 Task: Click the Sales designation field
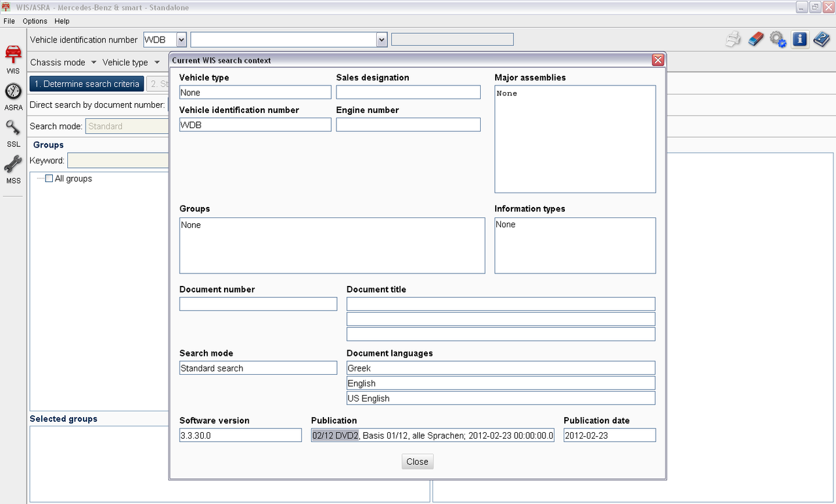tap(408, 92)
